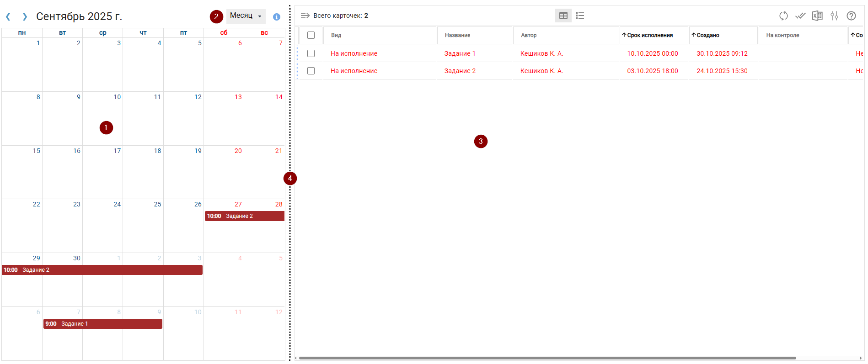The image size is (868, 364).
Task: Expand the panel via arrow next to Всего карточек
Action: click(305, 16)
